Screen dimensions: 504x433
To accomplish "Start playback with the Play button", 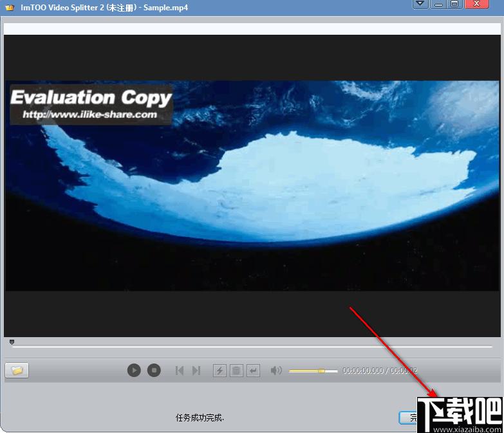I will tap(134, 371).
